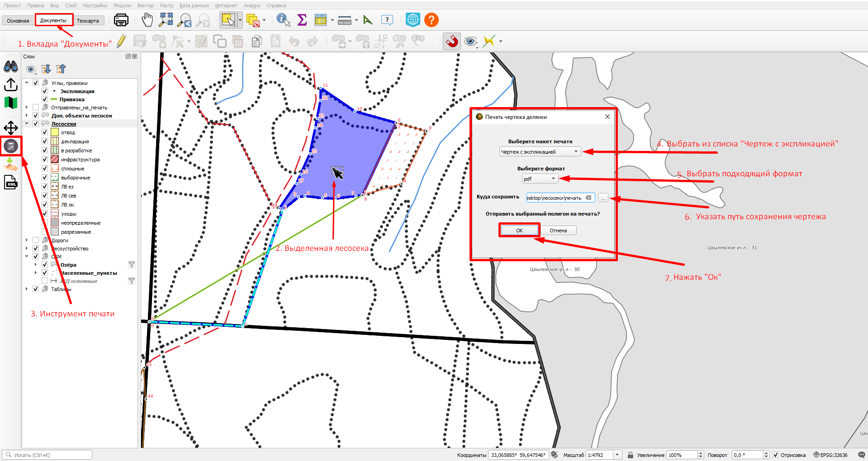
Task: Open the attribute table icon
Action: coord(321,20)
